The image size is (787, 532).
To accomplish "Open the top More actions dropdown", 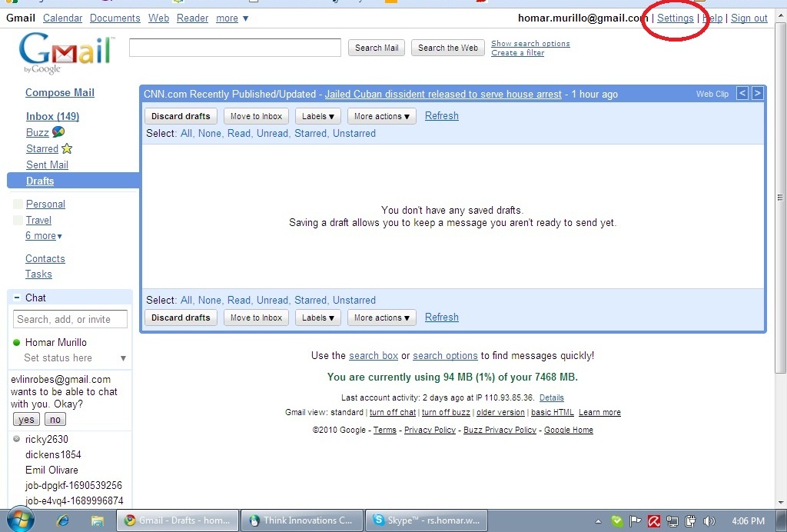I will tap(381, 116).
